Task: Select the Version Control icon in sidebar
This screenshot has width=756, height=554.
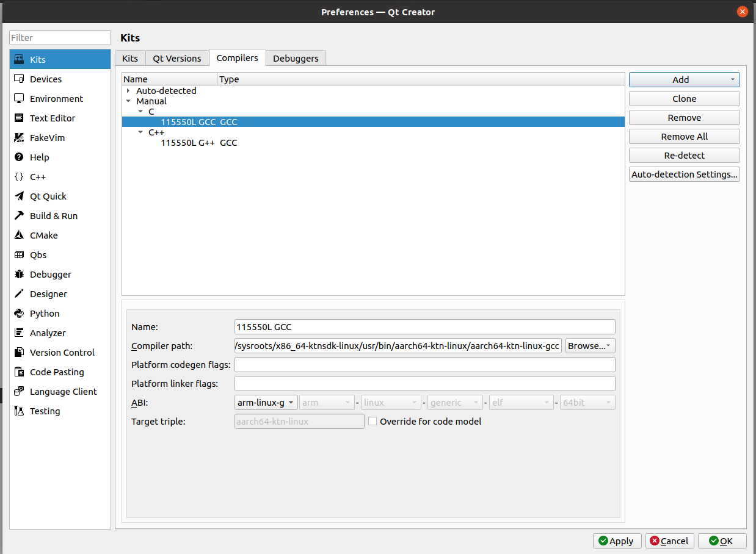Action: [19, 353]
